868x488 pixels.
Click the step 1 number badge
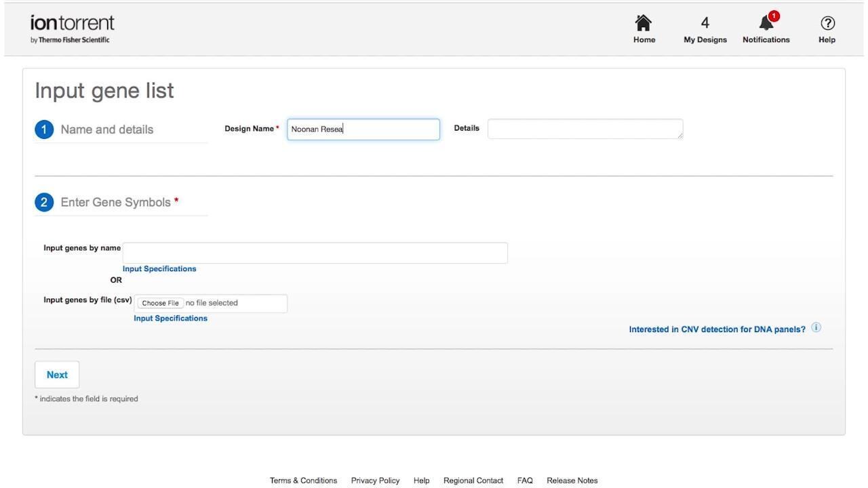tap(44, 130)
